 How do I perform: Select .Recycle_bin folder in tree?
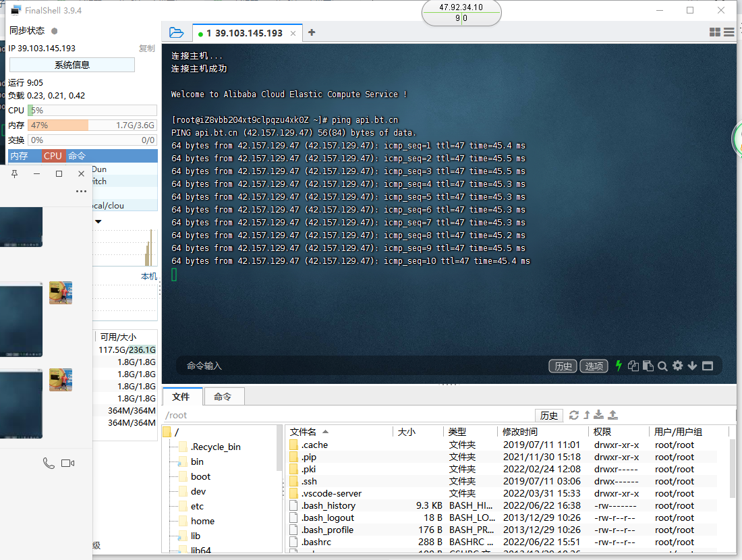pos(210,447)
